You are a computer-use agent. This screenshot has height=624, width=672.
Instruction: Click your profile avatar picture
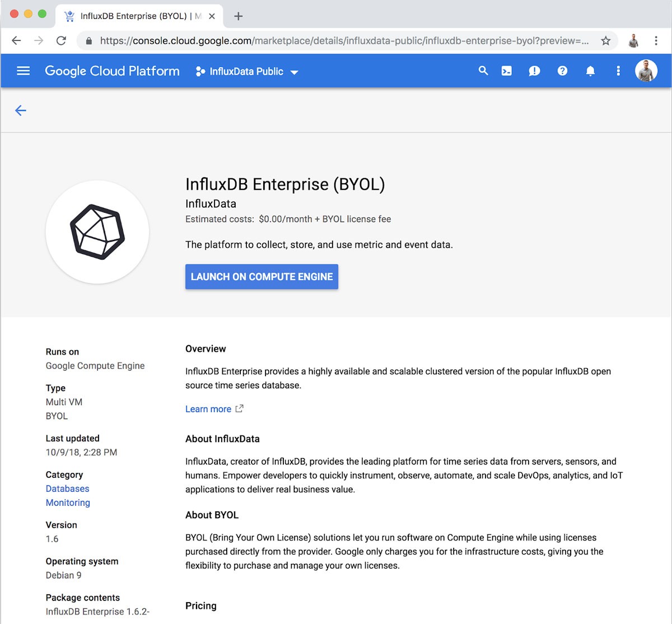[x=646, y=71]
